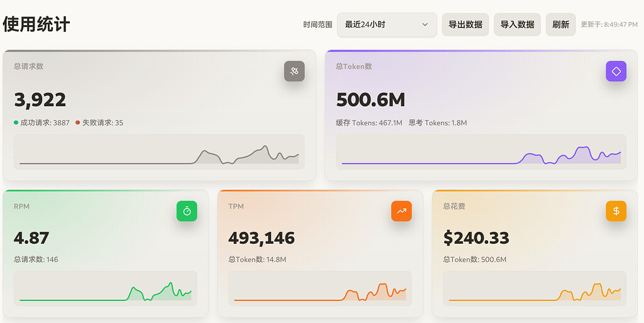Click the 总请求数: 146 text
The image size is (644, 323).
pos(36,260)
